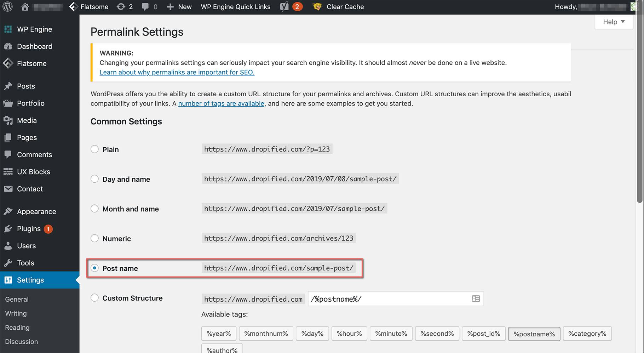Click the Numeric example URL code
The height and width of the screenshot is (353, 644).
coord(278,238)
